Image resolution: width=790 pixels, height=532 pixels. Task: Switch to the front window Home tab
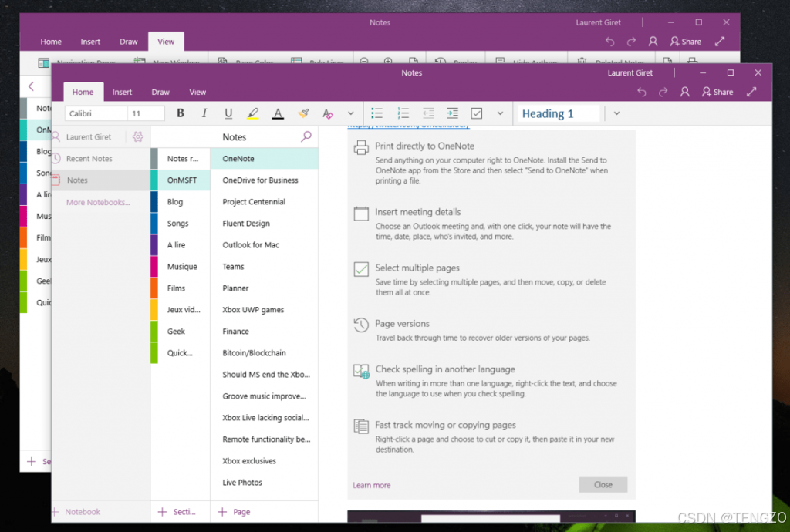[83, 92]
